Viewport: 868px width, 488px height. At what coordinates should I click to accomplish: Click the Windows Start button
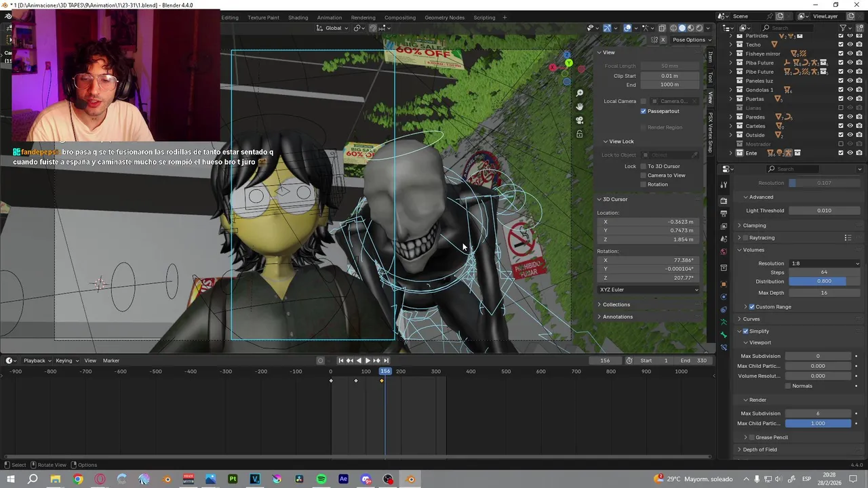click(x=10, y=479)
